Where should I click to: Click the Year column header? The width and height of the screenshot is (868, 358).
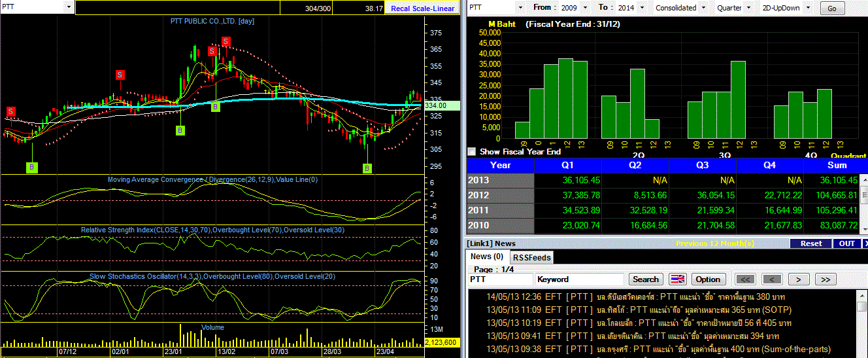tap(501, 165)
